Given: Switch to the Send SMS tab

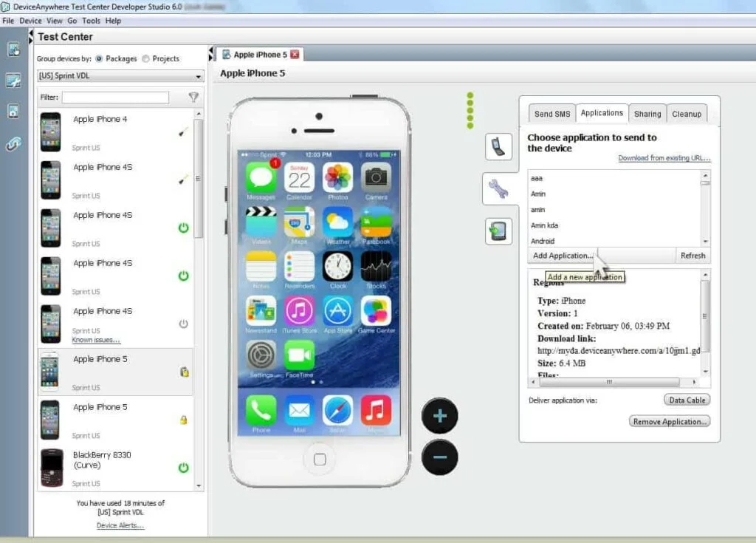Looking at the screenshot, I should coord(552,114).
